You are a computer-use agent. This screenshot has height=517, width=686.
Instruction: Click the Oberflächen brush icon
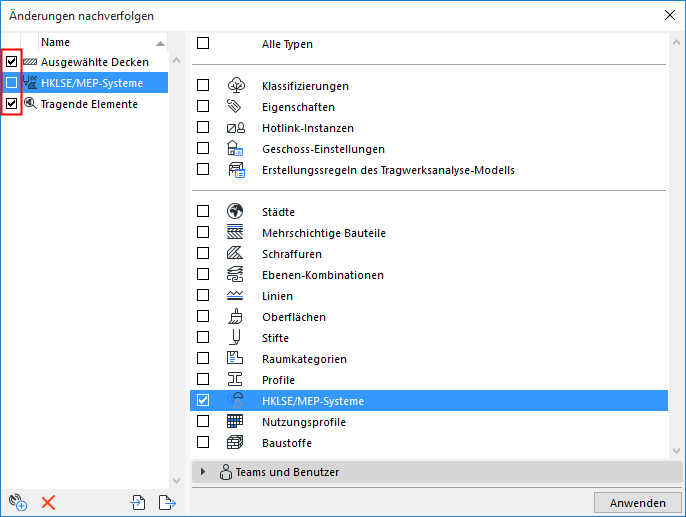pos(235,316)
